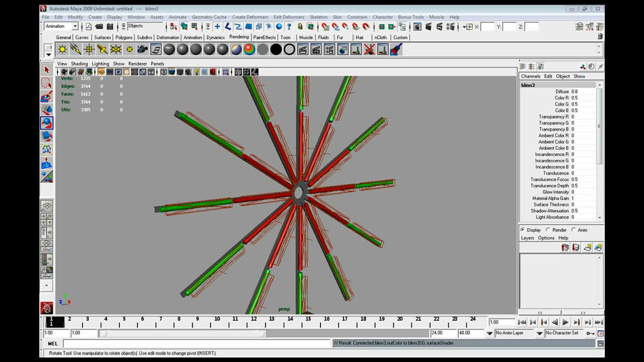This screenshot has width=644, height=362.
Task: Create an area light shelf icon
Action: point(116,49)
